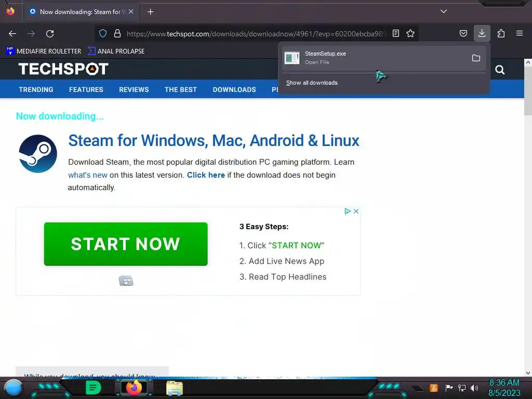
Task: Open the DOWNLOADS section
Action: point(234,89)
